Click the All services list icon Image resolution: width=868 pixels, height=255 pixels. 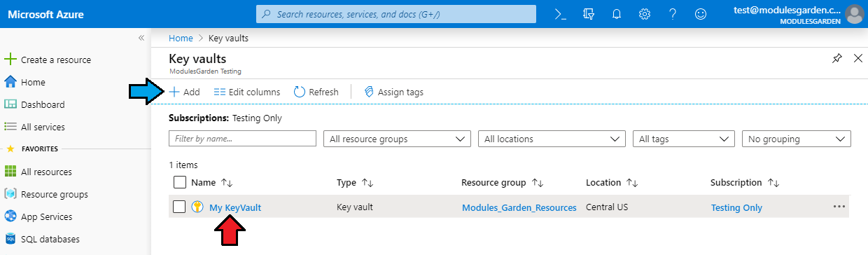coord(10,127)
